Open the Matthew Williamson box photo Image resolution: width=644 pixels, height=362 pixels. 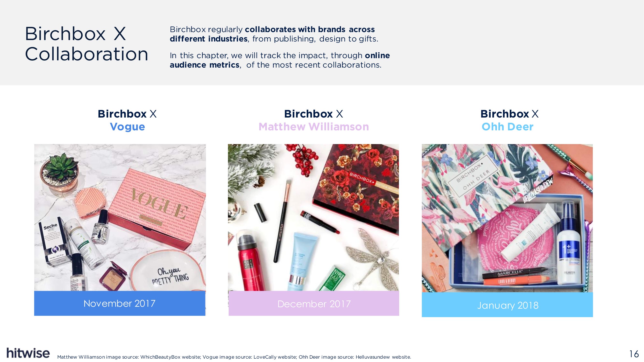[x=313, y=217]
